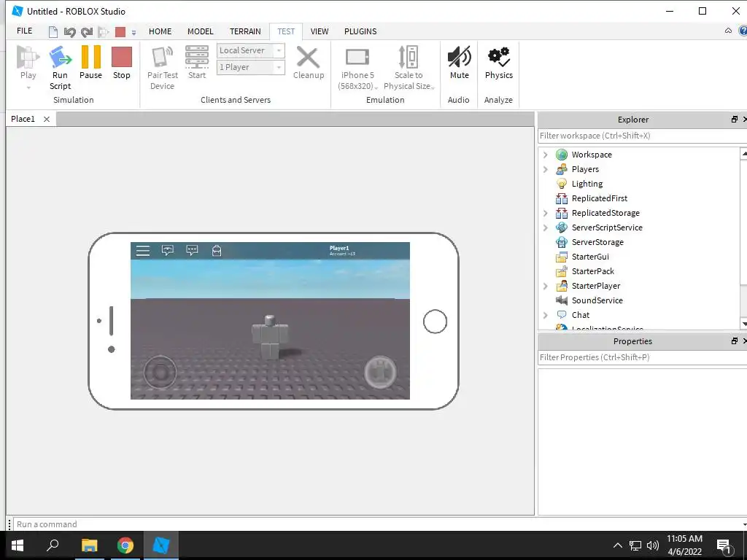Tap the jump button in emulated game
The image size is (747, 560).
[x=380, y=373]
